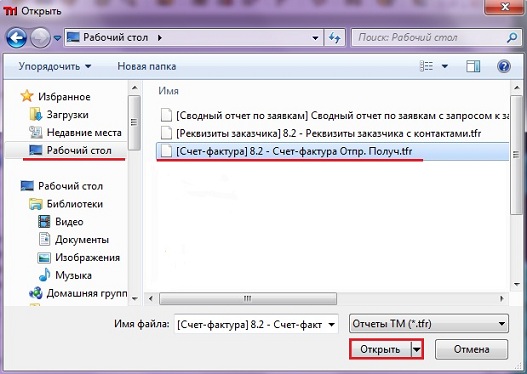Open the Открыть button's split arrow
The height and width of the screenshot is (374, 527).
point(416,349)
